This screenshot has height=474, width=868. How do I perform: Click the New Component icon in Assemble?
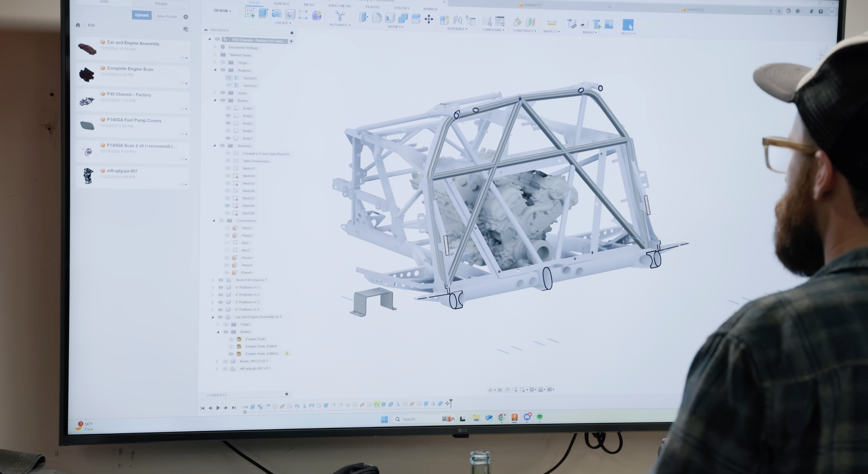444,20
